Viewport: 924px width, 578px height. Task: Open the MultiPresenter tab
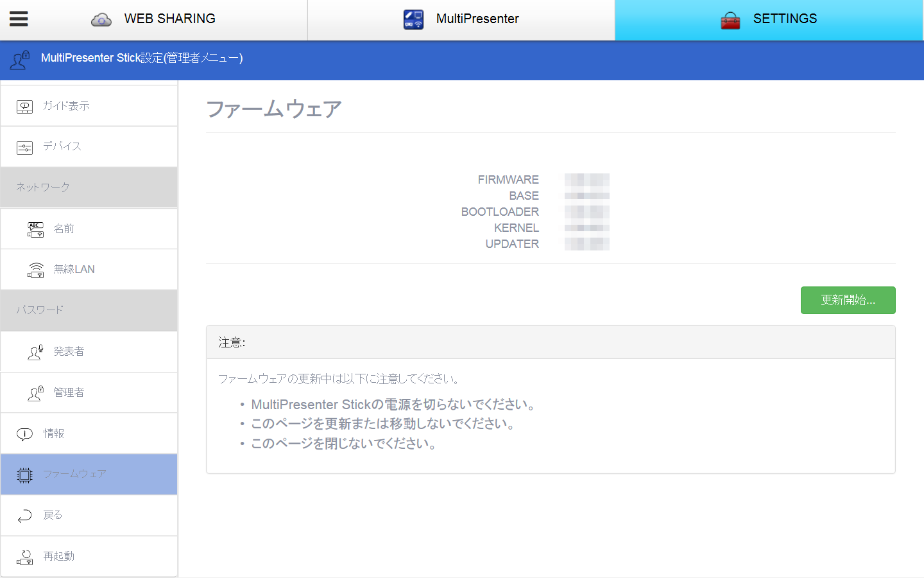(x=462, y=19)
